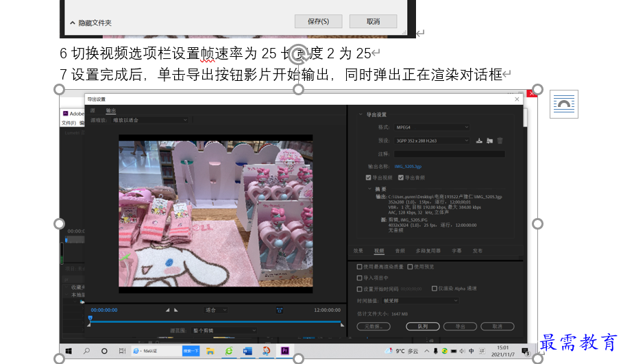Switch to the Effects (效果) tab
This screenshot has width=623, height=364.
(358, 251)
